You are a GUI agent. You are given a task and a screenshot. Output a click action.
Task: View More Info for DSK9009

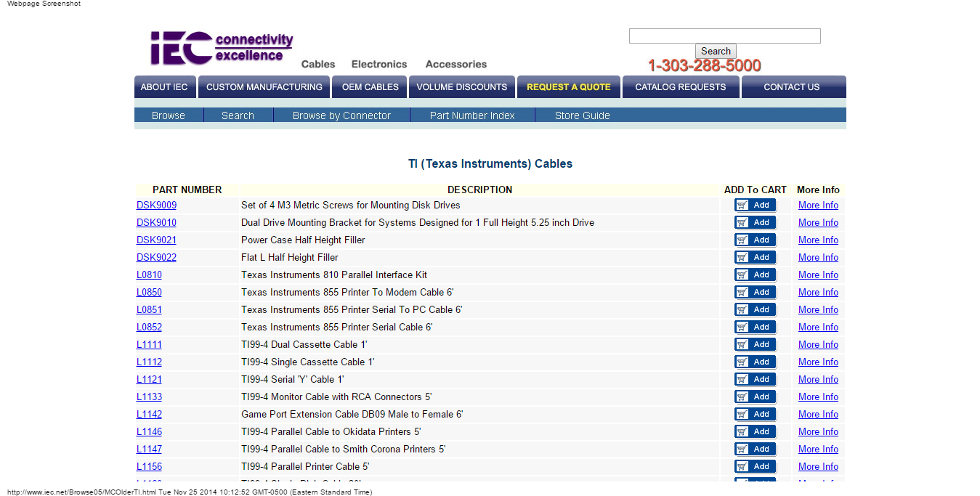(x=818, y=205)
